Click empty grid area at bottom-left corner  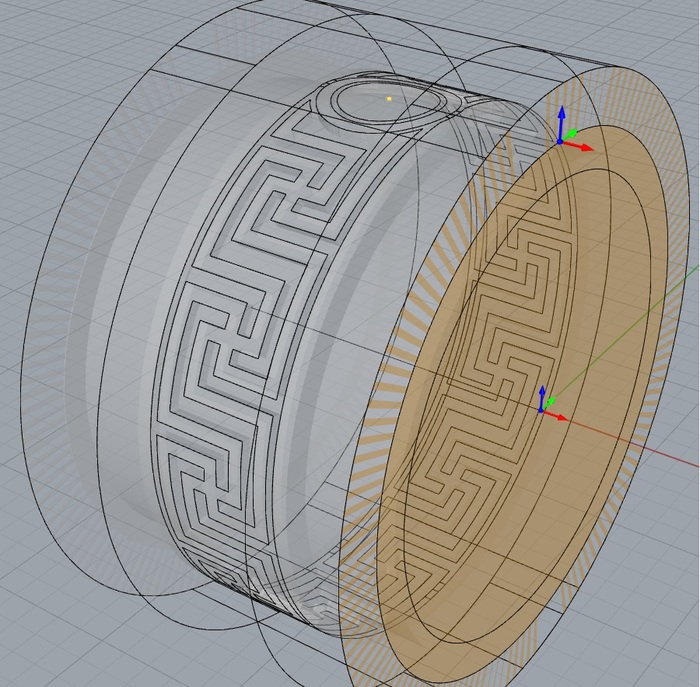coord(40,650)
